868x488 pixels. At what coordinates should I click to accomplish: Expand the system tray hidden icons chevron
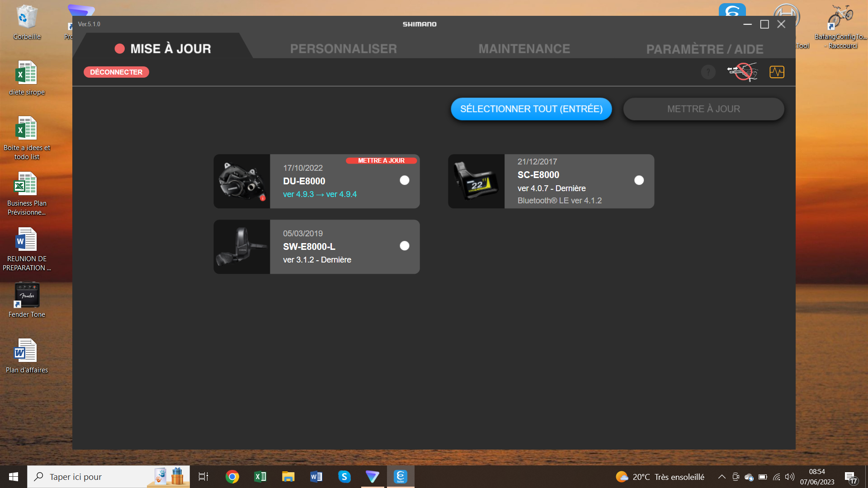pos(722,477)
